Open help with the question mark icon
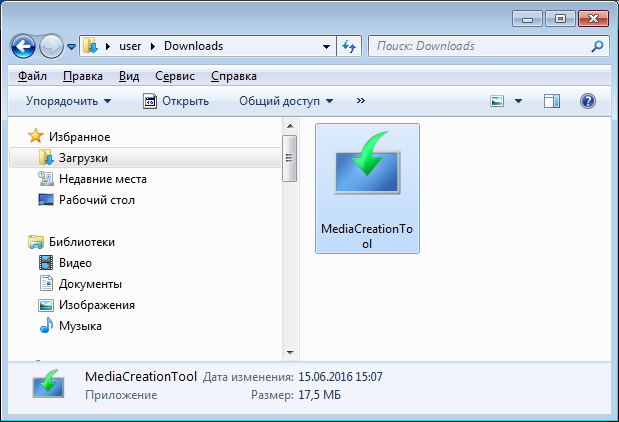Image resolution: width=619 pixels, height=422 pixels. point(587,101)
